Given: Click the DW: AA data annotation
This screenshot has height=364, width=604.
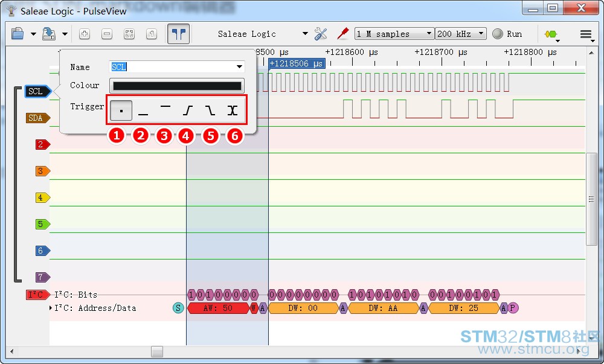Looking at the screenshot, I should tap(383, 308).
